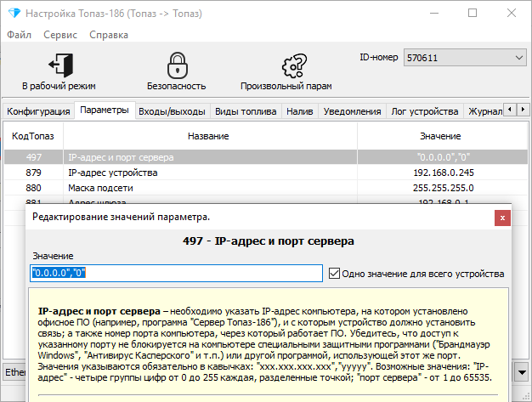Open 'Произвольный парам' gear icon
532x402 pixels.
pyautogui.click(x=294, y=65)
